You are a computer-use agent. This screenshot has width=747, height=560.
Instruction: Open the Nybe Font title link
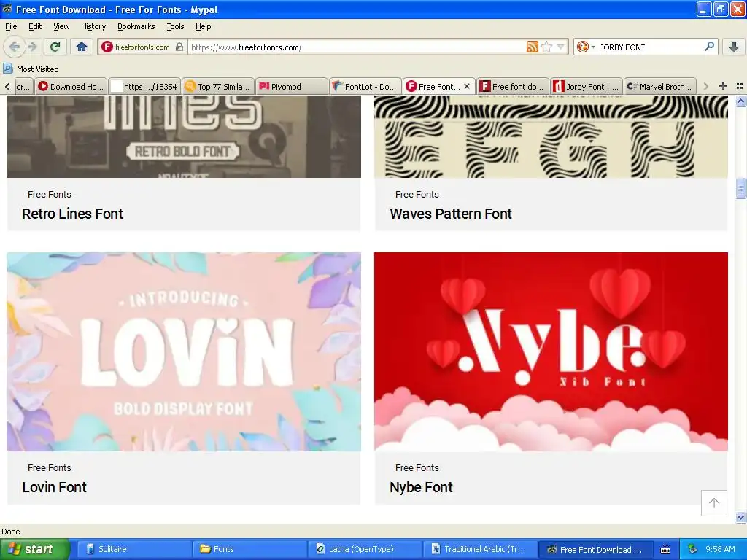(421, 487)
